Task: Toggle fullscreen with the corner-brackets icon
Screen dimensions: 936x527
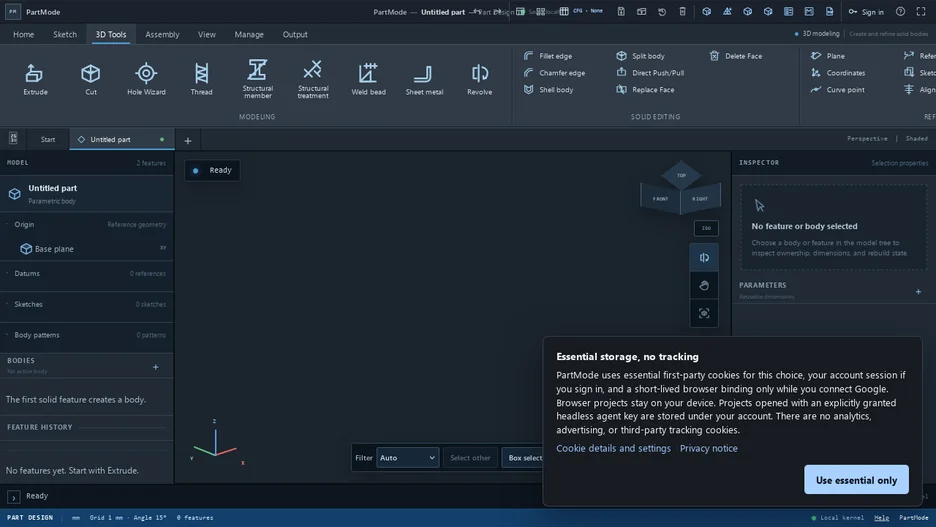Action: click(920, 12)
